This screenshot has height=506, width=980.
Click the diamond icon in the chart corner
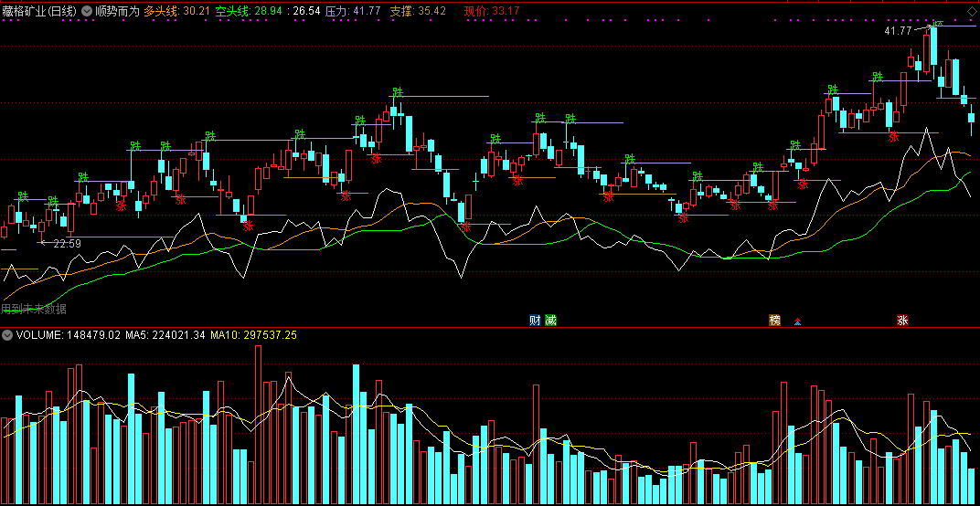(971, 11)
